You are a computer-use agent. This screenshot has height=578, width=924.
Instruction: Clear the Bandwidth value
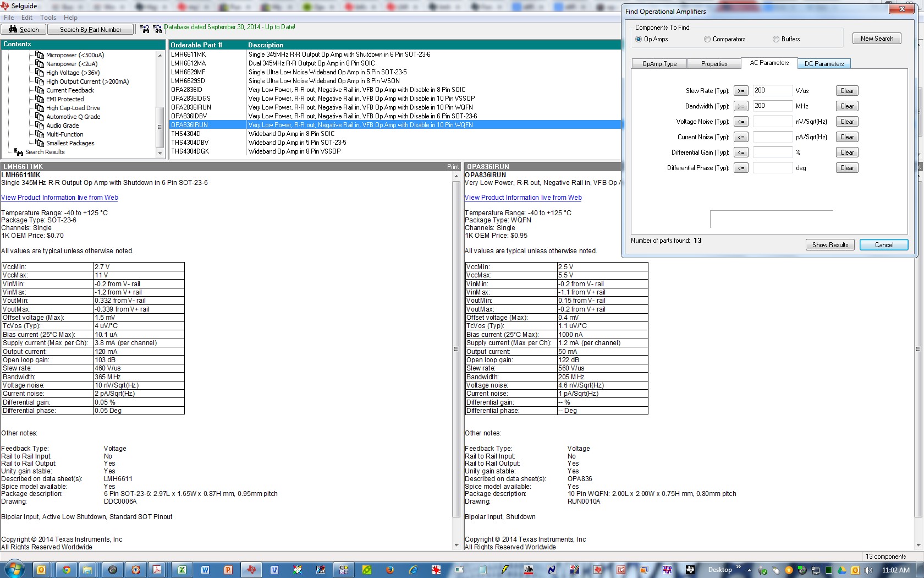point(847,106)
